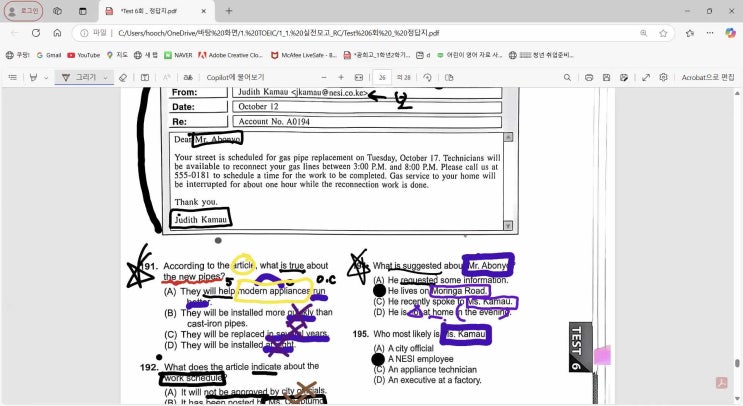The height and width of the screenshot is (406, 743).
Task: Click the 의 28 total pages label
Action: [403, 77]
